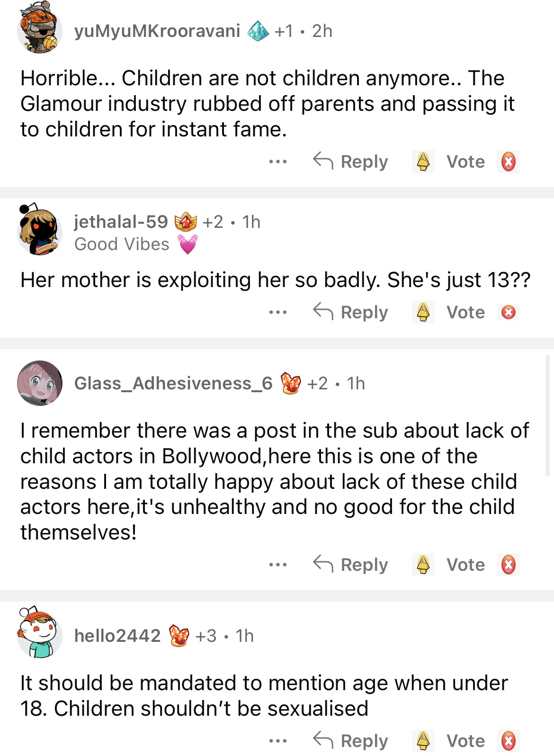
Task: Downvote Glass_Adhesiveness_6's comment
Action: [x=509, y=565]
